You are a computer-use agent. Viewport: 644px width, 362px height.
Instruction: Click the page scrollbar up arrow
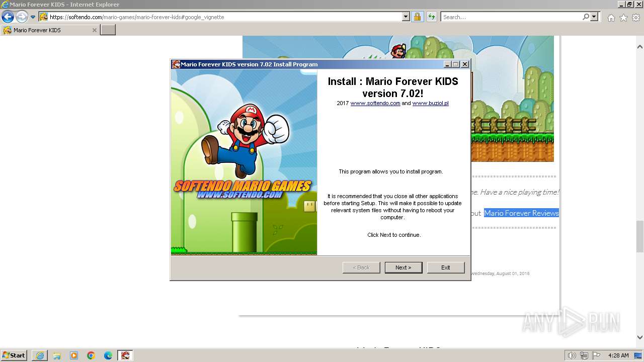point(640,47)
